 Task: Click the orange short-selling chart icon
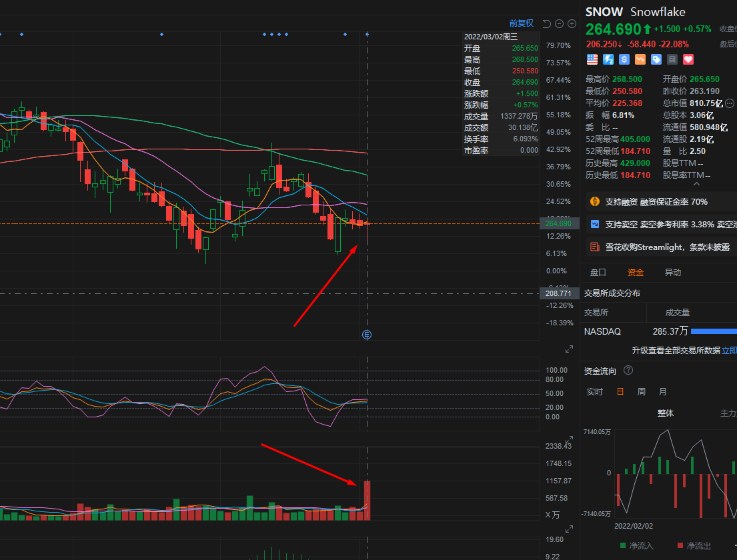(640, 59)
